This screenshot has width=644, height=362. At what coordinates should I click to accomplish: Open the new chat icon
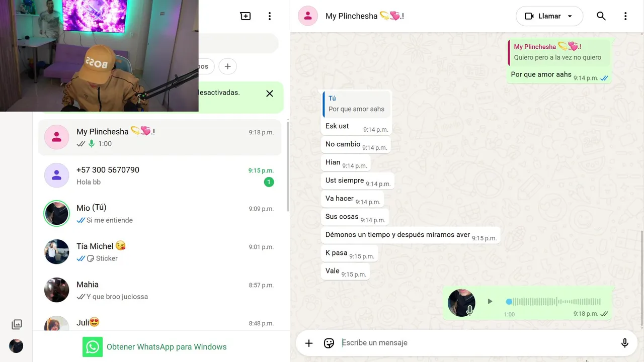click(246, 16)
